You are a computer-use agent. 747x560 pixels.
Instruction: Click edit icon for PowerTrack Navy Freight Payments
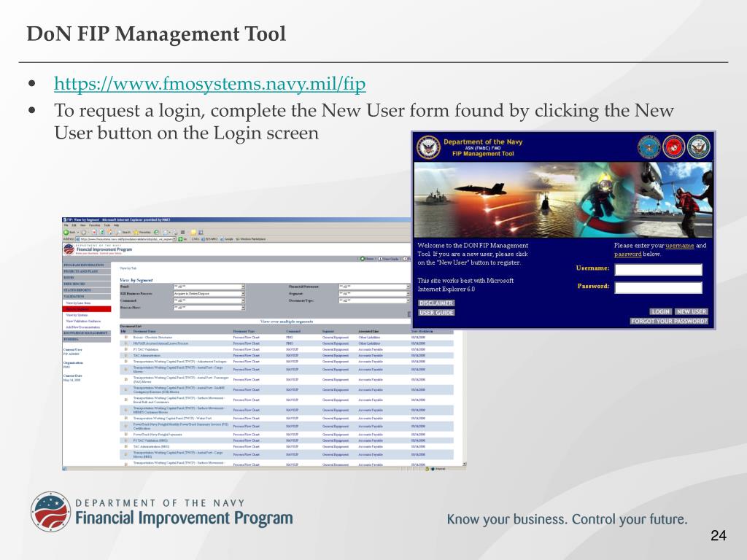[125, 435]
